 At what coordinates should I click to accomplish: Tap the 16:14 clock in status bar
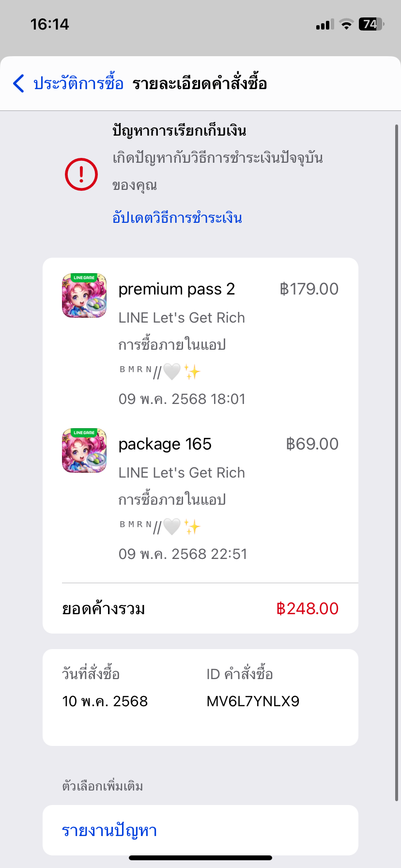point(49,24)
